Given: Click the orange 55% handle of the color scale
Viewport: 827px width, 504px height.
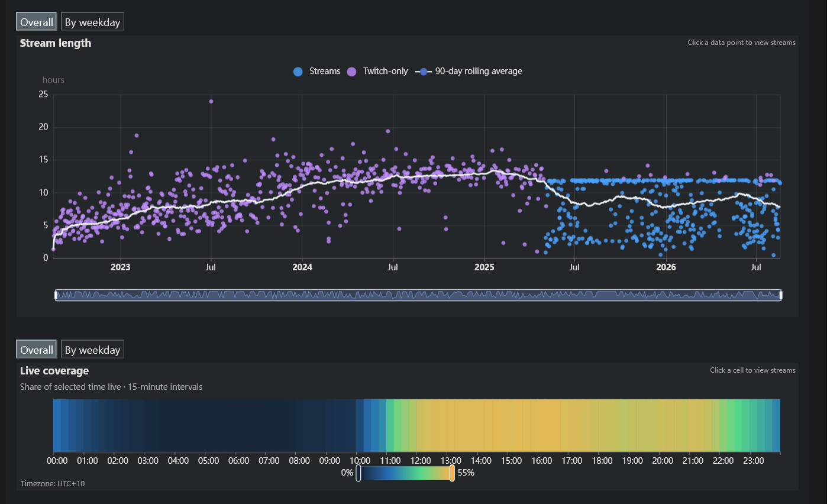Looking at the screenshot, I should coord(452,473).
